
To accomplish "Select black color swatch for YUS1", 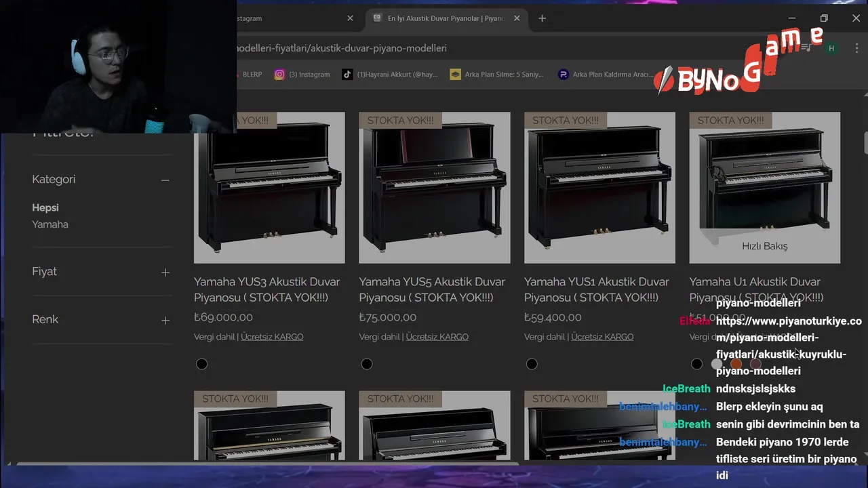I will [532, 364].
